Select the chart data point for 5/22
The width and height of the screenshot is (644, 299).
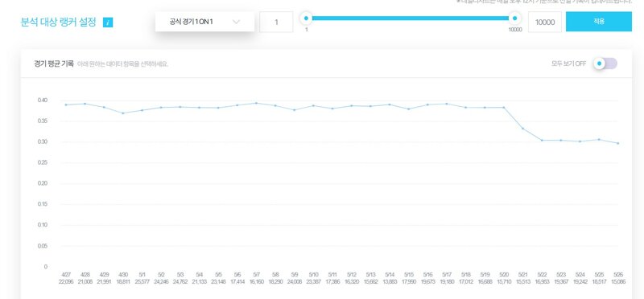tap(542, 141)
